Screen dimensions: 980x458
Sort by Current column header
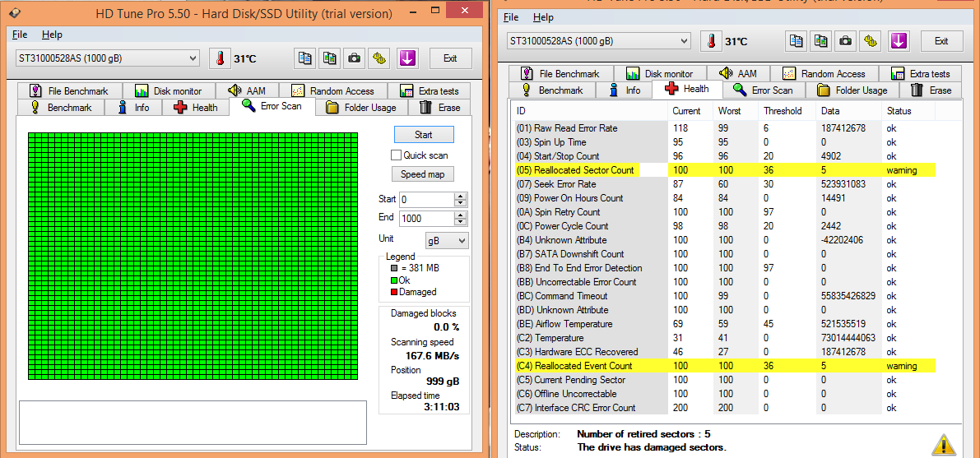(690, 111)
